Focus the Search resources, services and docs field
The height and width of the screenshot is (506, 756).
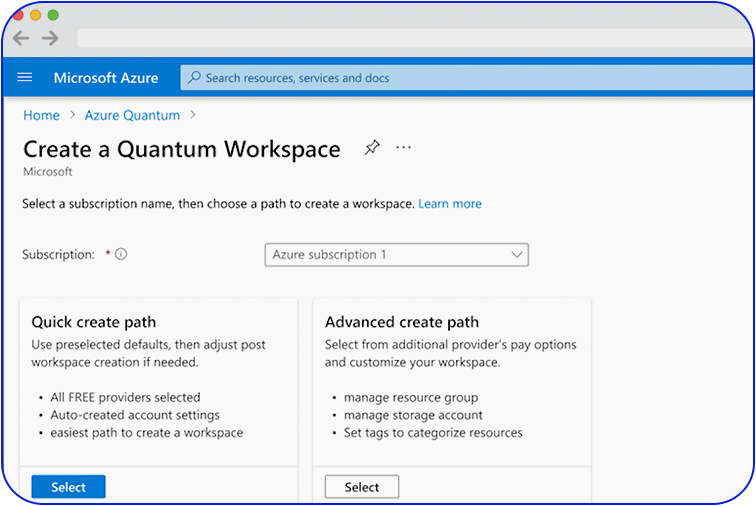coord(467,78)
